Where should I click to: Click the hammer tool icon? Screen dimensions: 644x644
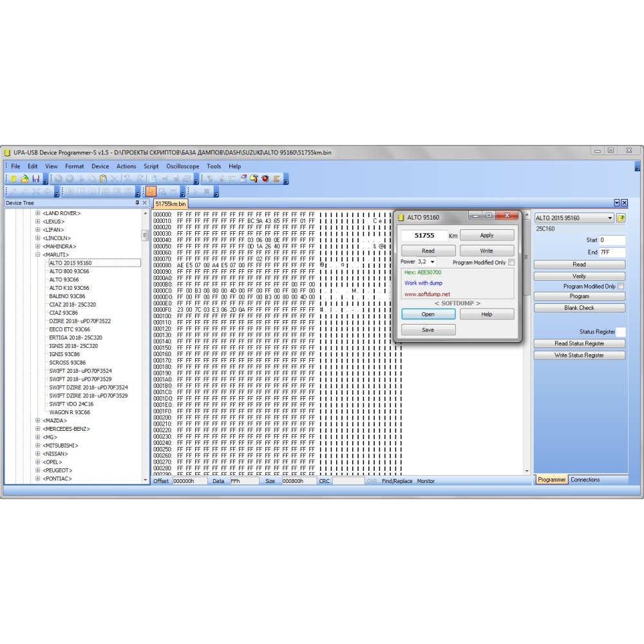[254, 178]
